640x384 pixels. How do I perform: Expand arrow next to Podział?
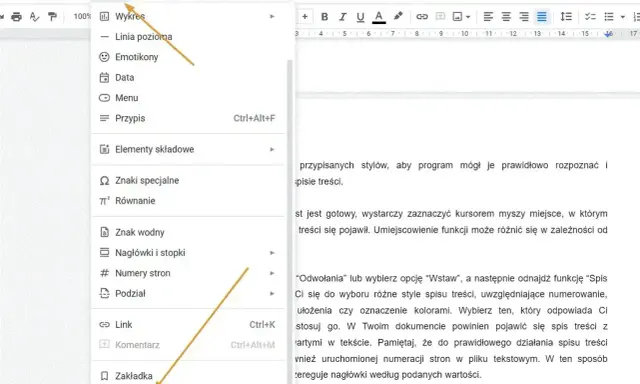pos(272,293)
